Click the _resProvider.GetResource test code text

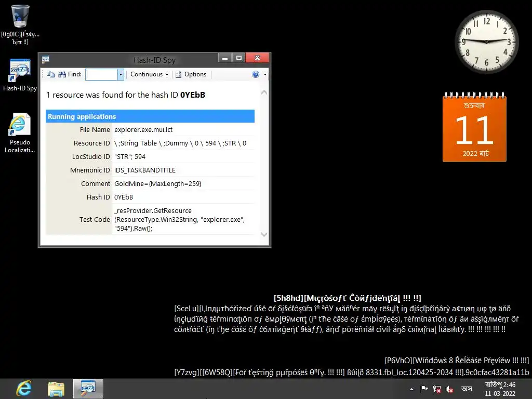(x=179, y=220)
